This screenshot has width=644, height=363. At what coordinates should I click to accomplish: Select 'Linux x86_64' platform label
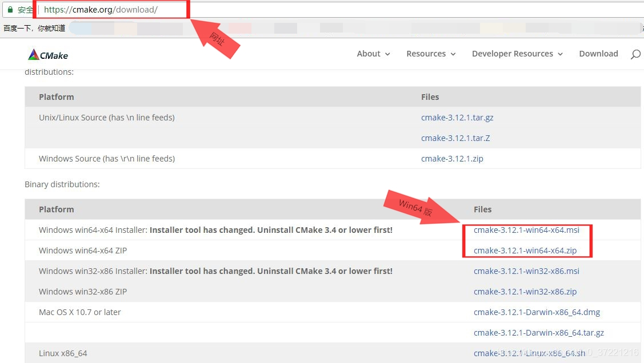click(x=63, y=353)
